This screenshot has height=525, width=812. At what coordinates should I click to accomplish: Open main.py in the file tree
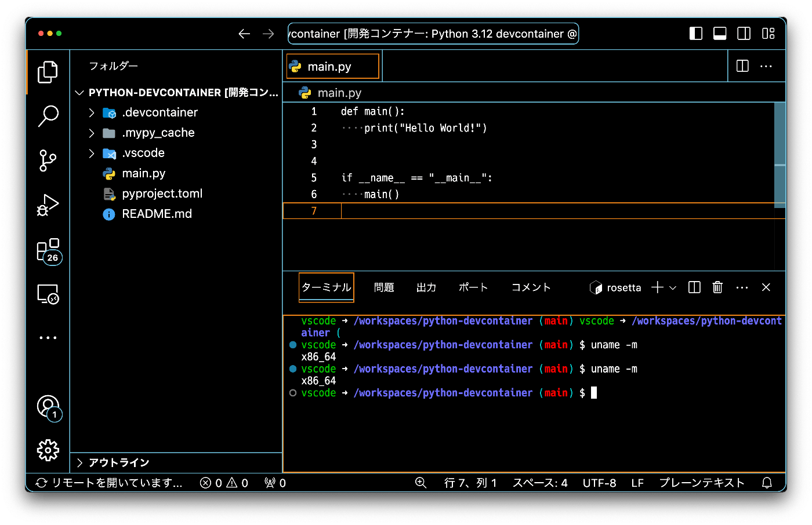[x=176, y=173]
